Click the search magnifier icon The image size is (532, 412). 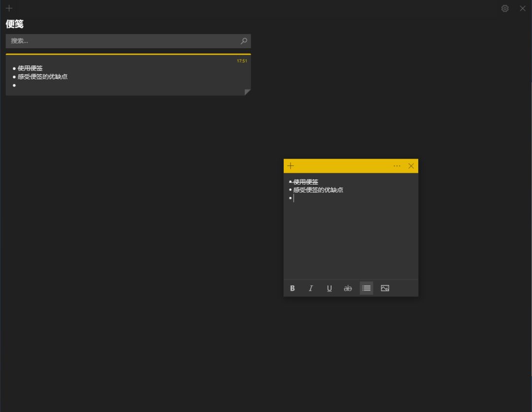(243, 41)
